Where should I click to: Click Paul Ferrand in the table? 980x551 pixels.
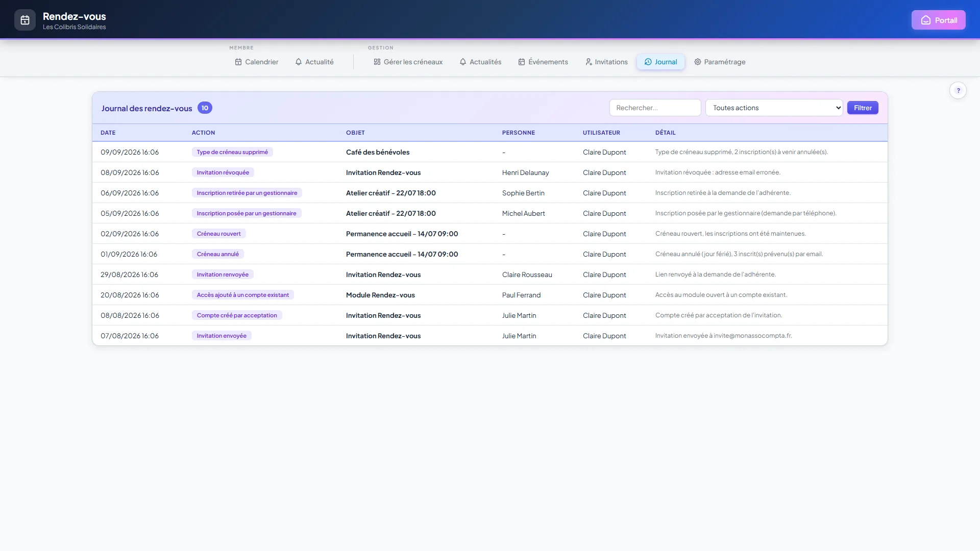pos(521,295)
